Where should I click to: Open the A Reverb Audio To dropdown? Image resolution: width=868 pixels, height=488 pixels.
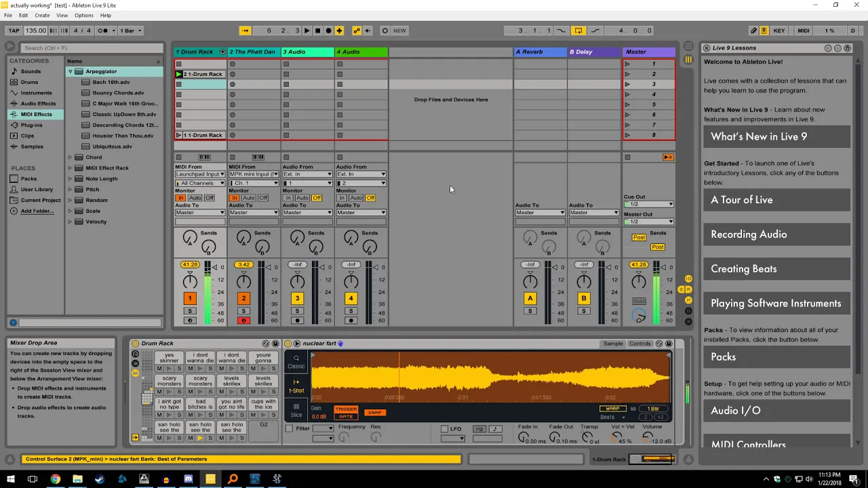pos(540,213)
